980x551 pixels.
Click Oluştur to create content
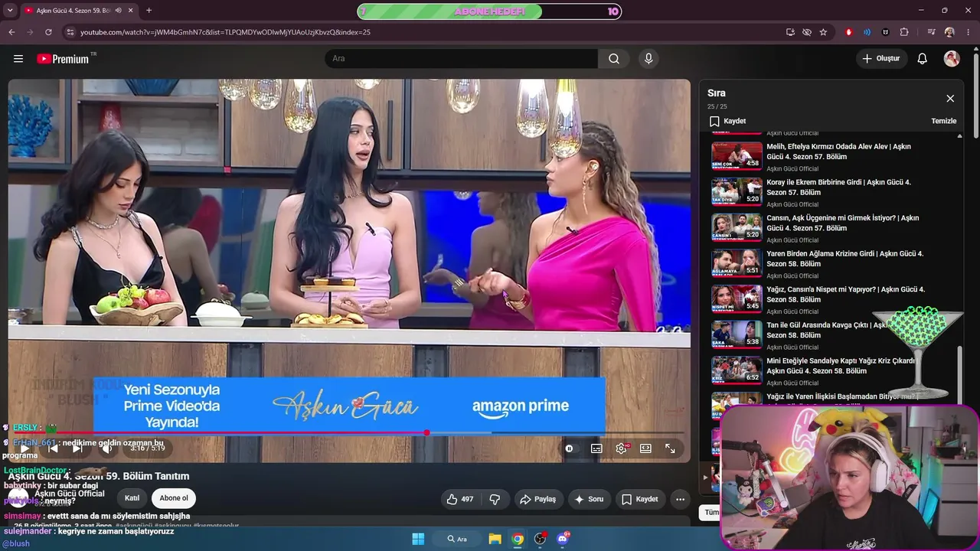click(881, 59)
